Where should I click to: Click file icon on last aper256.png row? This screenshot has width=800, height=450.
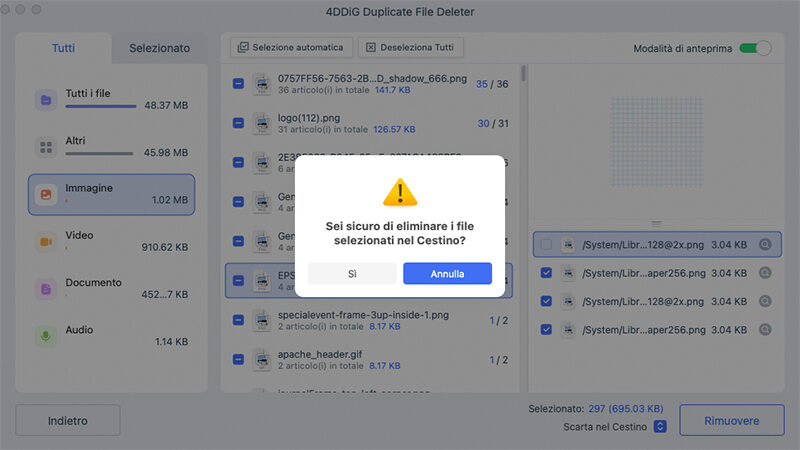tap(568, 330)
